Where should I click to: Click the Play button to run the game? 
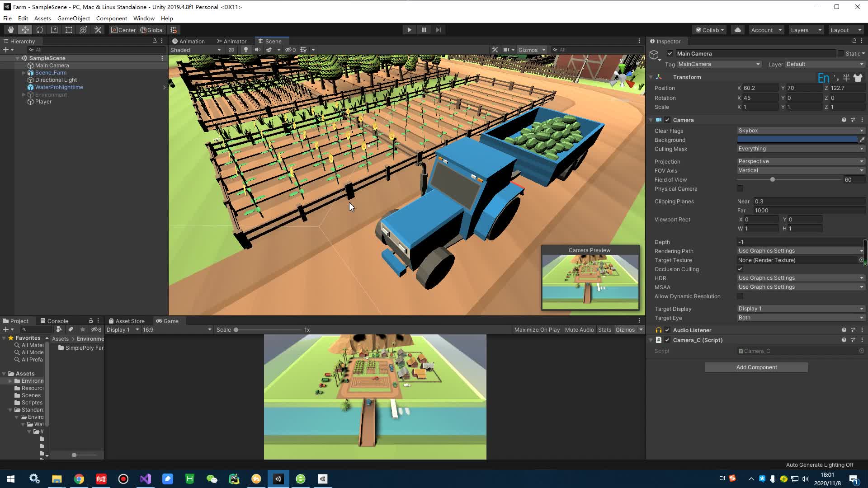pos(410,29)
